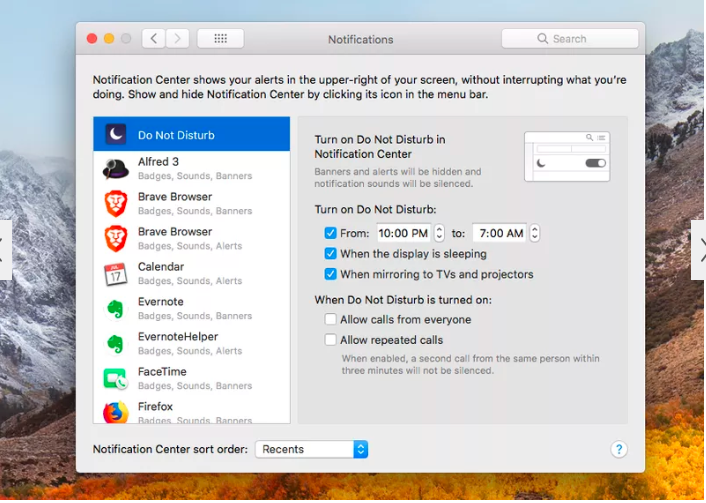Select the Do Not Disturb row
706x503 pixels.
pyautogui.click(x=192, y=134)
